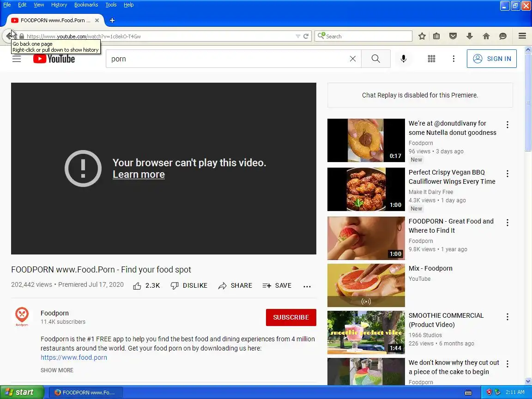Screen dimensions: 532x399
Task: Click page scrollbar up arrow
Action: 528,49
